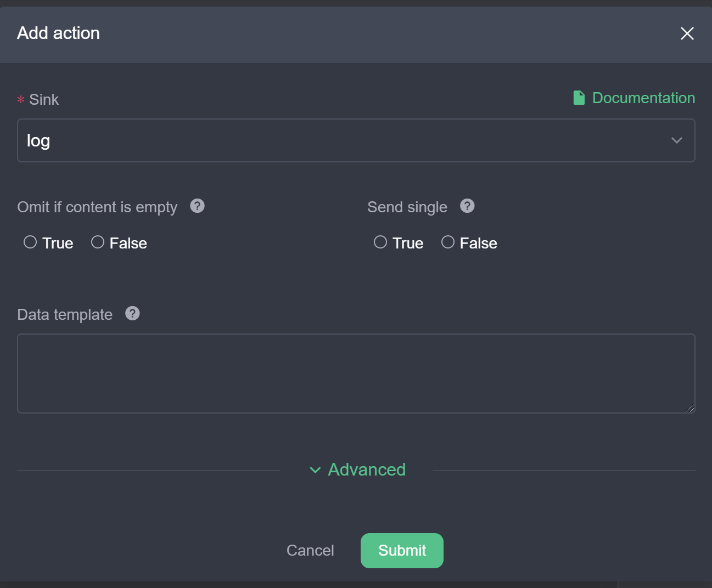Click the X icon on the Add action dialog
The image size is (712, 588).
(x=687, y=33)
